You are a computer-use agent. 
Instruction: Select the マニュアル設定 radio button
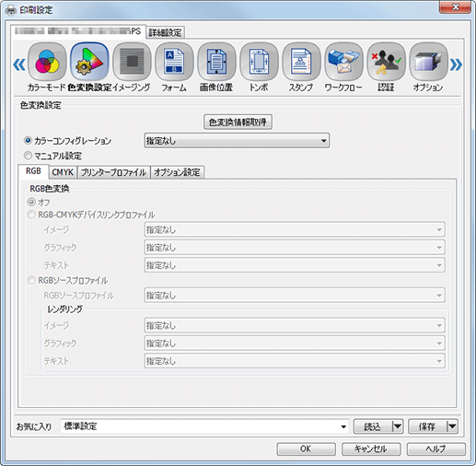tap(28, 156)
